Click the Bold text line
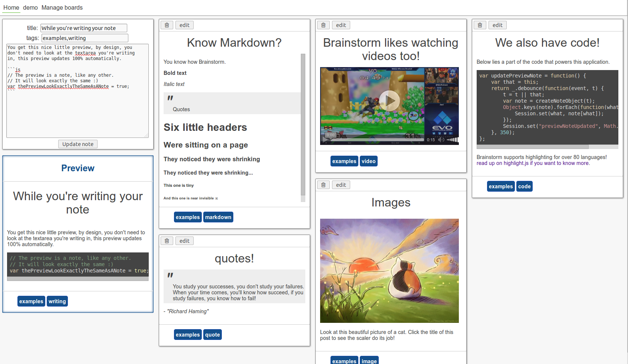The image size is (628, 364). pos(175,73)
